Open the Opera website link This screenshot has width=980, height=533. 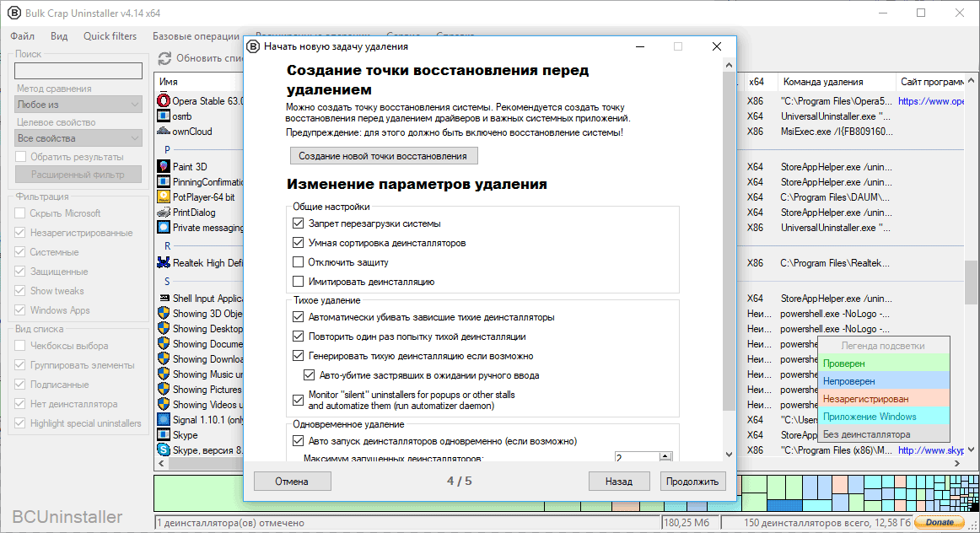click(x=930, y=100)
